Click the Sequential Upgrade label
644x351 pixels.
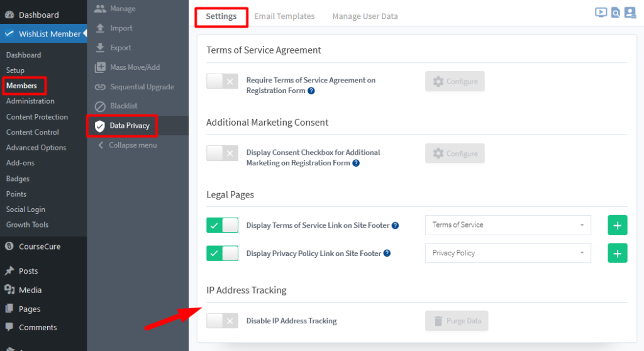[x=142, y=87]
